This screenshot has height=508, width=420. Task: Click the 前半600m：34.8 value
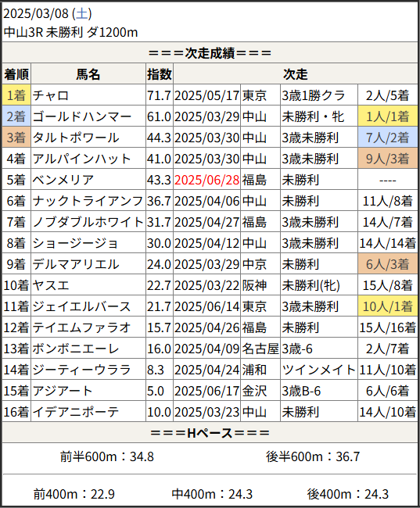(x=107, y=456)
